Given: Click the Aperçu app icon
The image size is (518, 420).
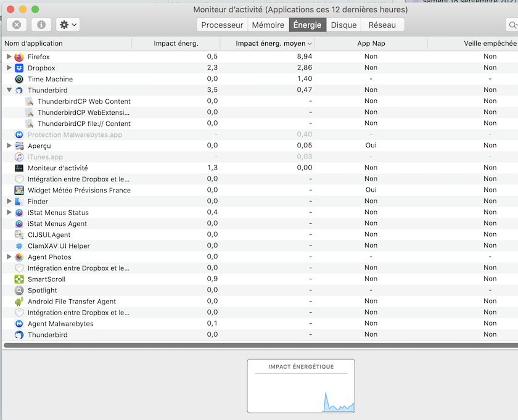Looking at the screenshot, I should [x=19, y=146].
